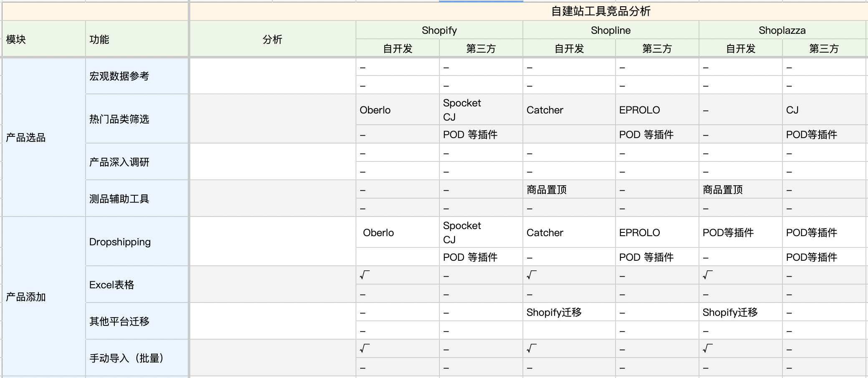Click Shopline's 商品置顶 cell

569,190
